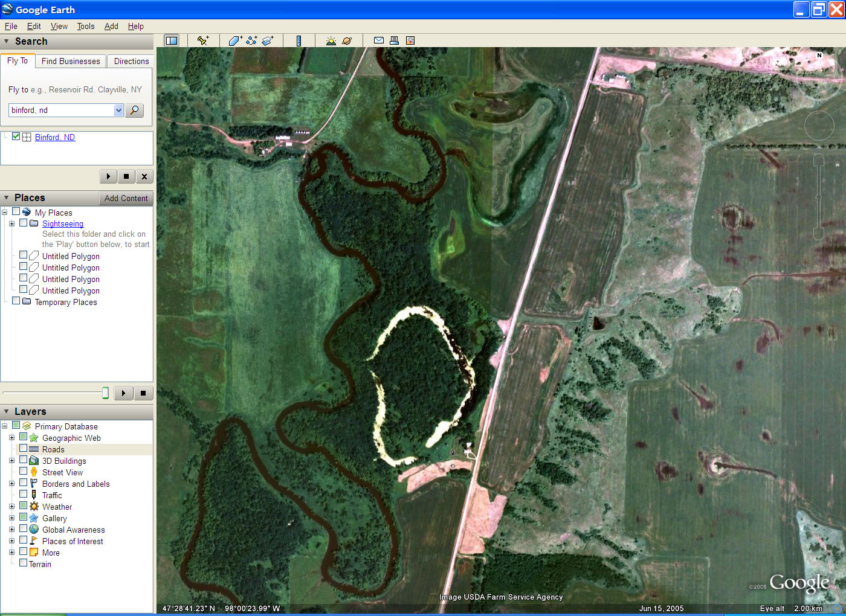Expand the Geographic Web layer node
Screen dimensions: 846x616
click(x=11, y=438)
